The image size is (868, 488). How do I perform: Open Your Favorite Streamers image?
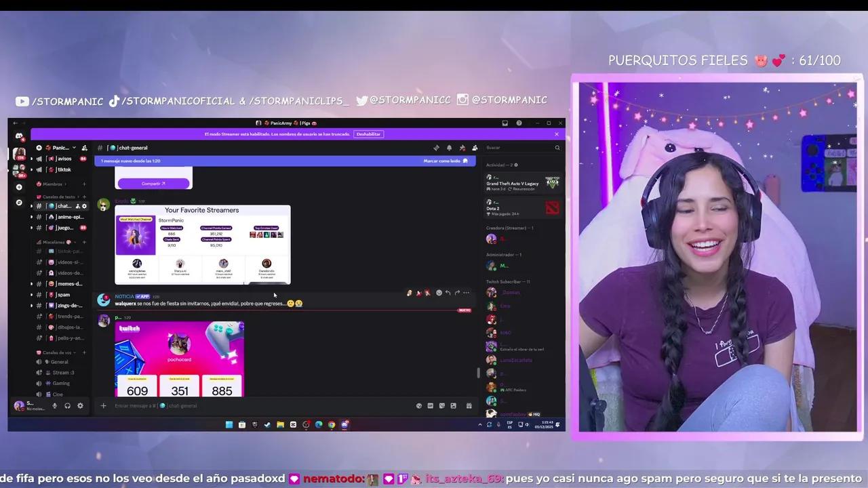(x=202, y=245)
